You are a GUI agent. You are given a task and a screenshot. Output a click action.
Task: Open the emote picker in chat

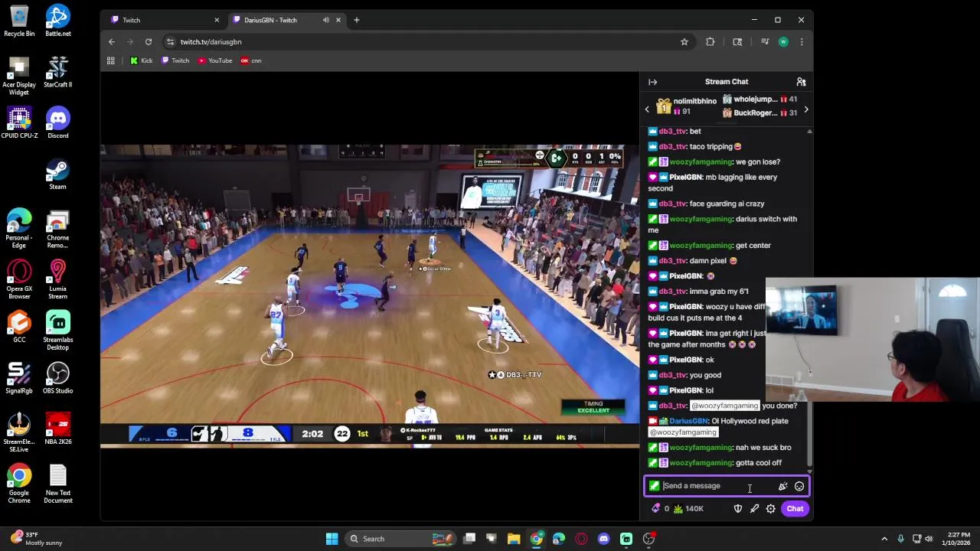[799, 486]
